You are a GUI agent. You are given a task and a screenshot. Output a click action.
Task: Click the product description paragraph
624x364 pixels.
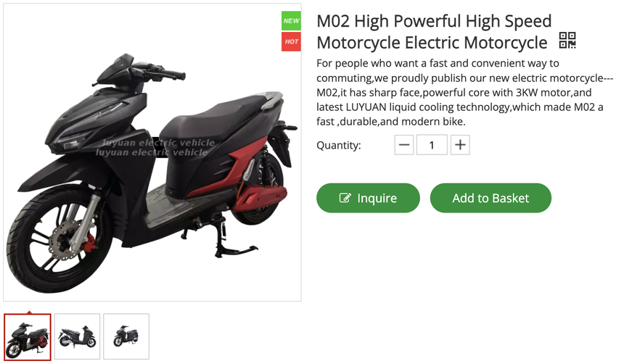pos(464,92)
